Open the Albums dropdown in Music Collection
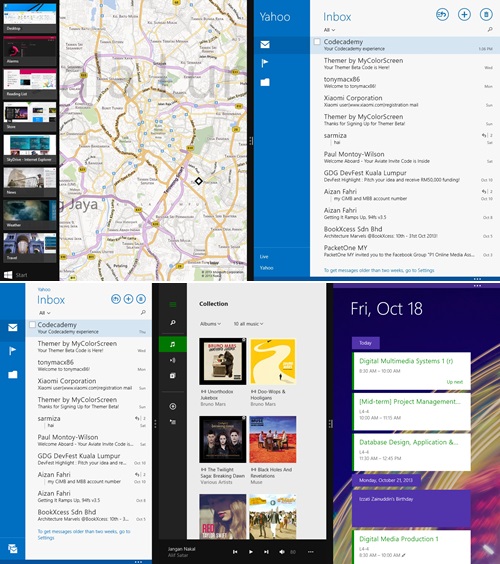The image size is (500, 564). (x=210, y=324)
